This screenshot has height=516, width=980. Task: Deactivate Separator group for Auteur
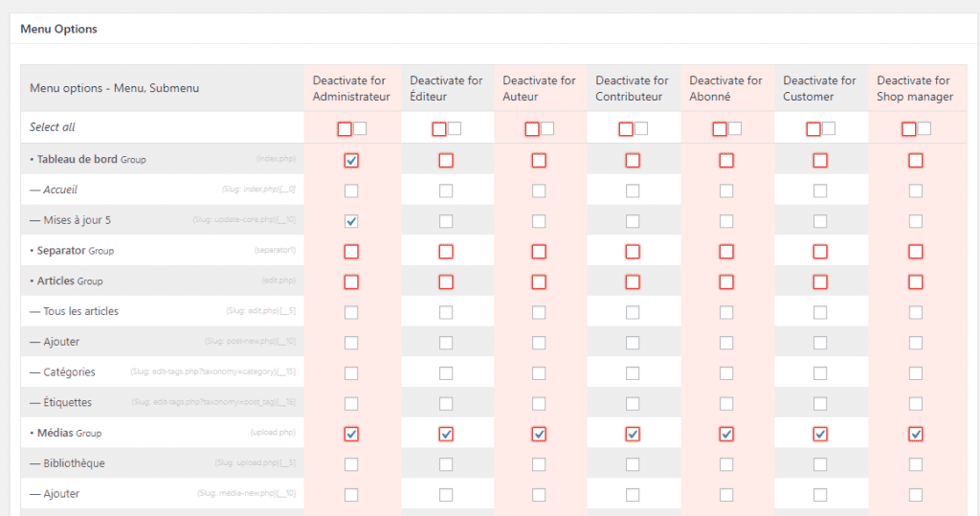pos(539,252)
